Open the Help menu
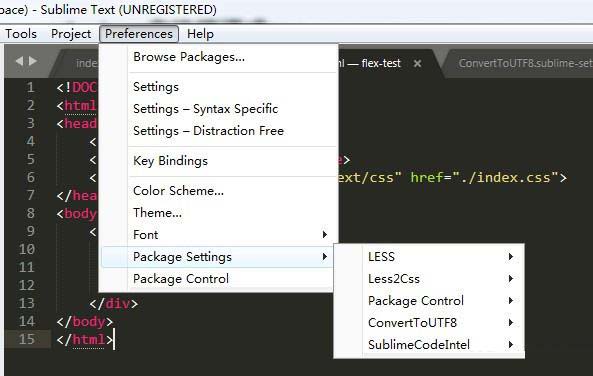593x376 pixels. pyautogui.click(x=200, y=34)
